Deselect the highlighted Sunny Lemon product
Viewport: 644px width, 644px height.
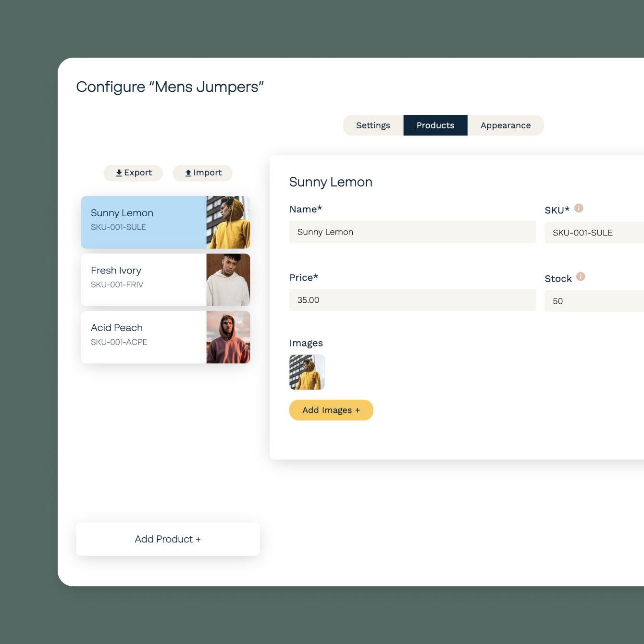coord(144,222)
